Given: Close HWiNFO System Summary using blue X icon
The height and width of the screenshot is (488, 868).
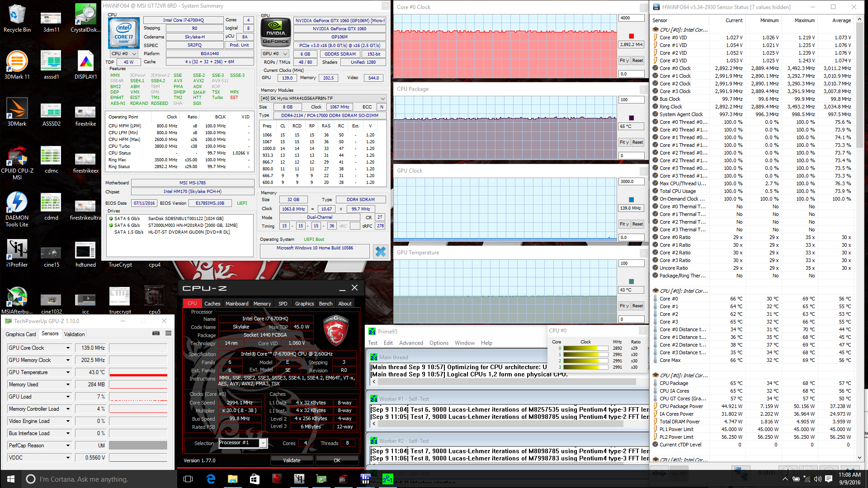Looking at the screenshot, I should pos(381,252).
